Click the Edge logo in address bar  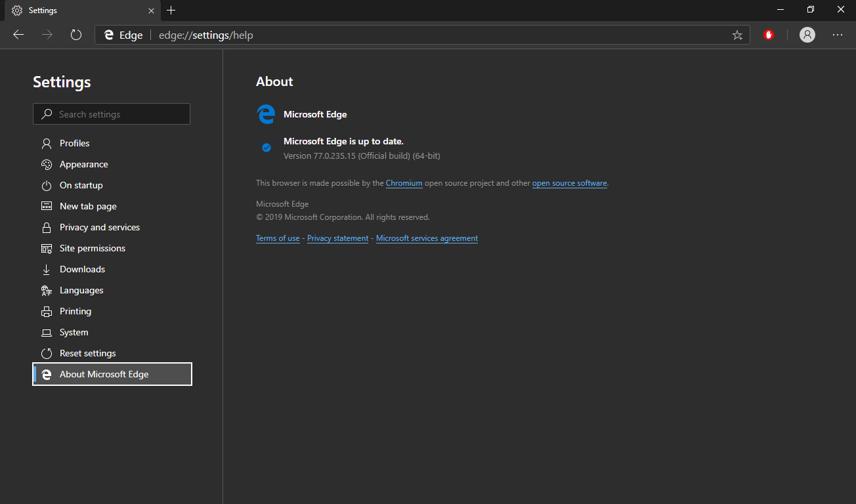pyautogui.click(x=109, y=35)
